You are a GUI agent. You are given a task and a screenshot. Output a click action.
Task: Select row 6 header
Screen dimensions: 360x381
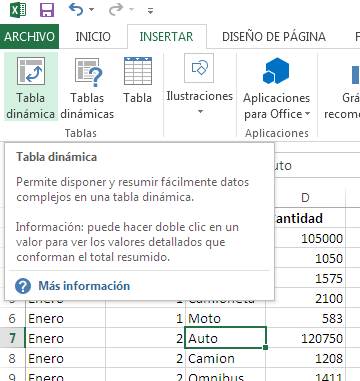point(12,318)
